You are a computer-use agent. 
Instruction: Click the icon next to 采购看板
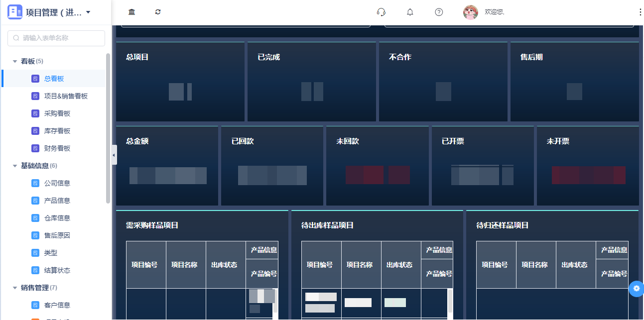pyautogui.click(x=35, y=113)
